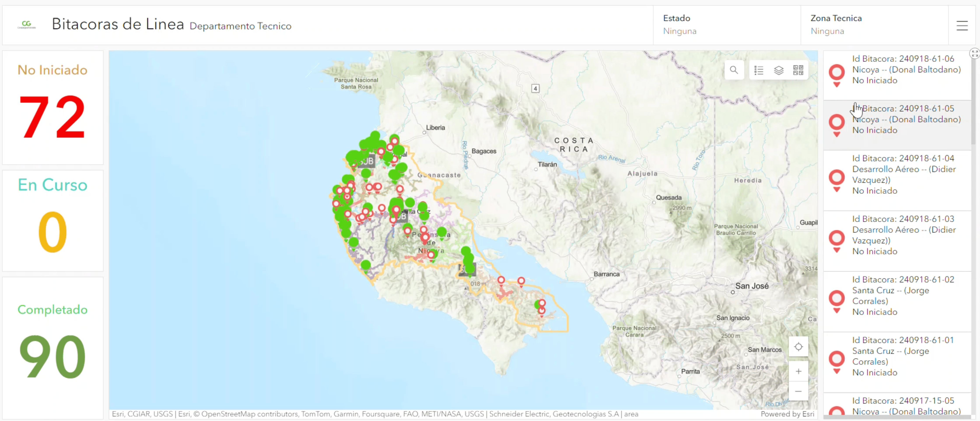
Task: Click the Barranca label on map
Action: tap(606, 274)
